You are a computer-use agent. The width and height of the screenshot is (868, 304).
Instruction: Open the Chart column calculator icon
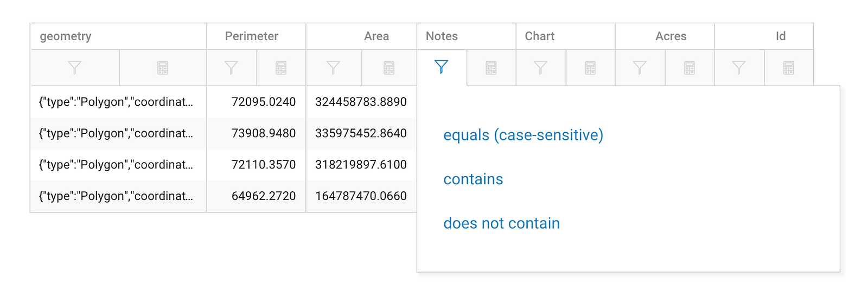pos(590,68)
